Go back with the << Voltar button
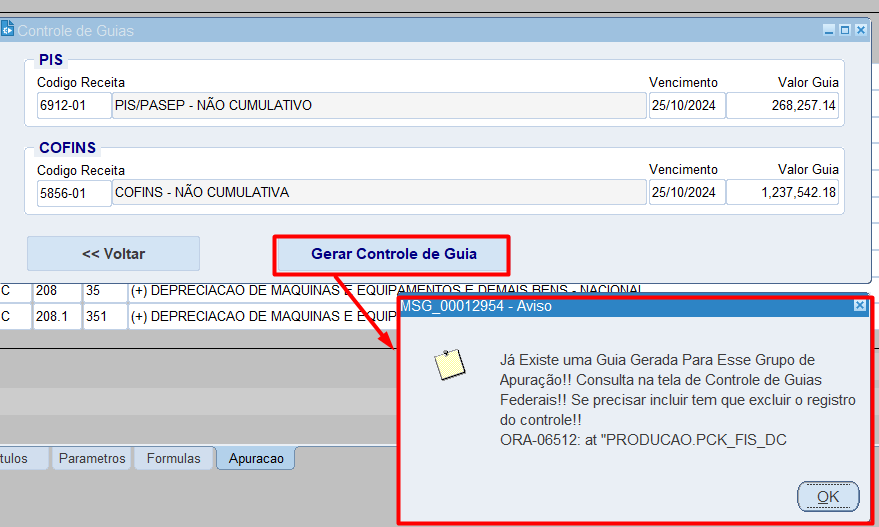The width and height of the screenshot is (879, 527). 113,254
